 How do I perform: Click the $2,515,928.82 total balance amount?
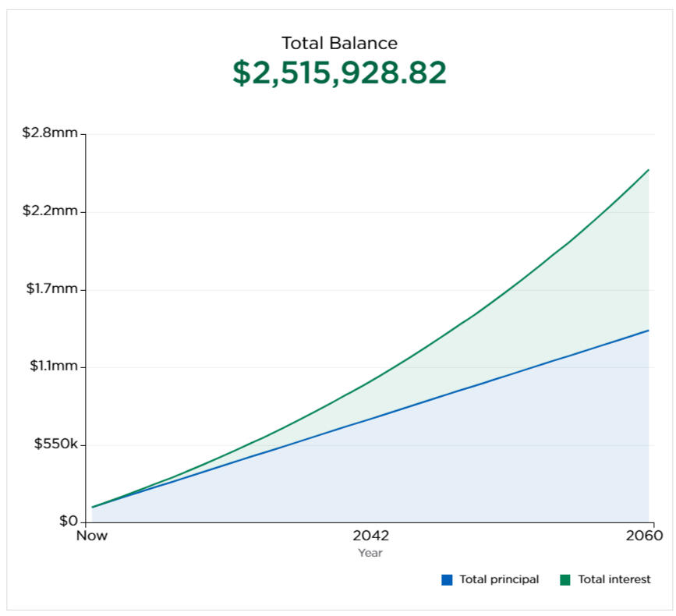pyautogui.click(x=339, y=73)
